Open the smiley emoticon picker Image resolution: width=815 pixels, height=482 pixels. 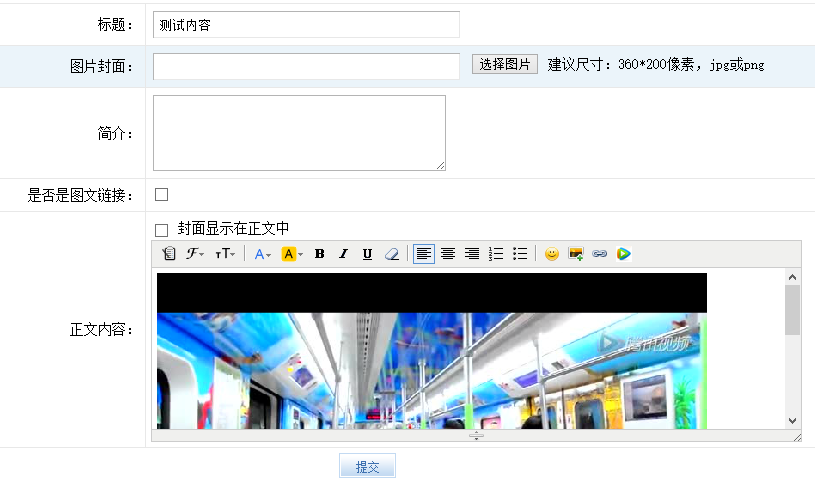(552, 254)
